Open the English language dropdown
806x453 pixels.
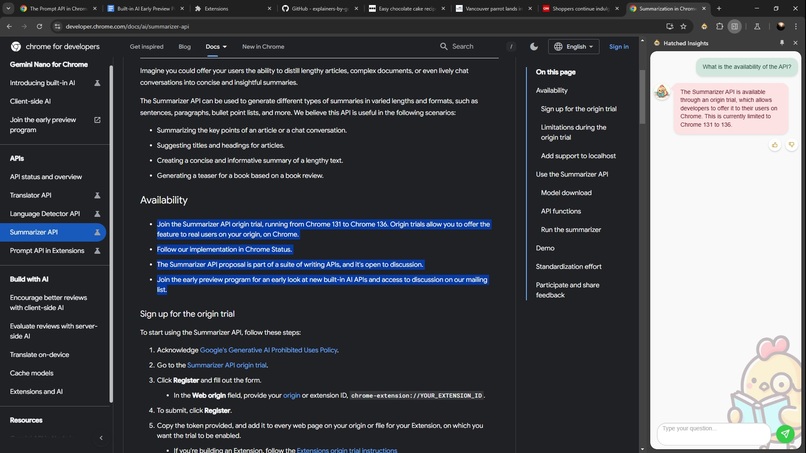point(573,46)
